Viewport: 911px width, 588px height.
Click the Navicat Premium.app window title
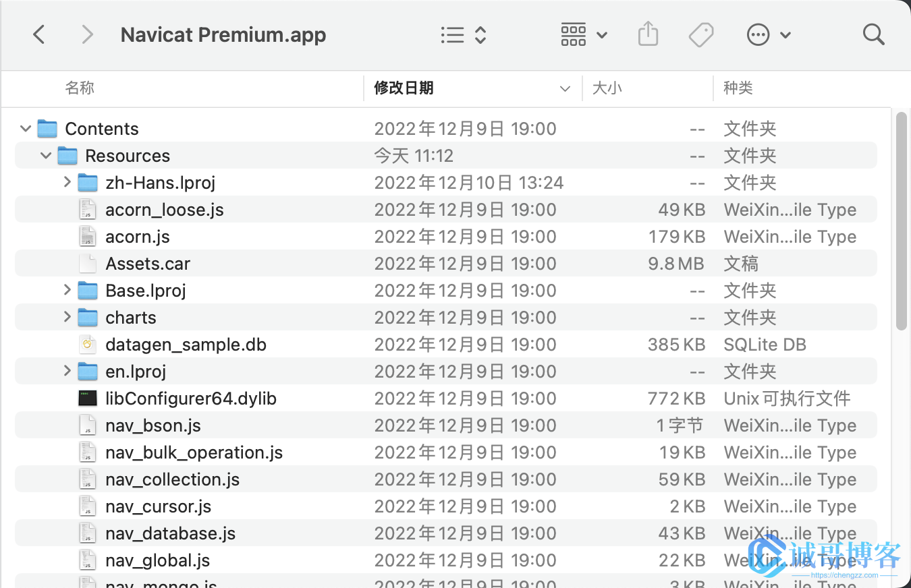[223, 35]
